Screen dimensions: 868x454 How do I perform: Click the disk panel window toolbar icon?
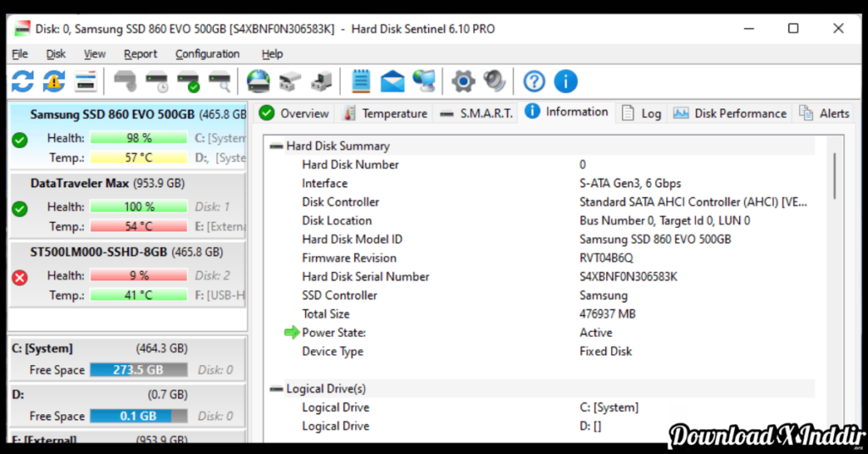click(x=86, y=82)
